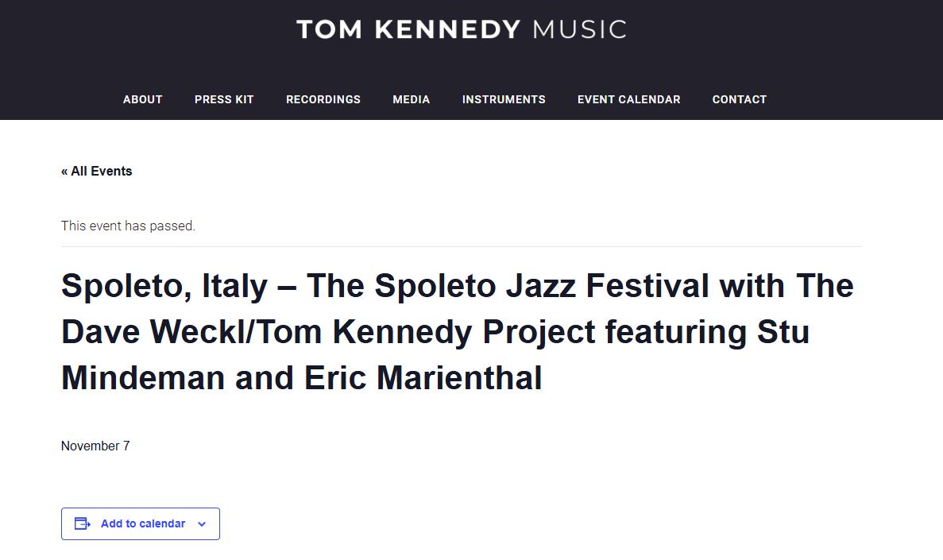Image resolution: width=943 pixels, height=560 pixels.
Task: Visit the Instruments page
Action: (504, 99)
